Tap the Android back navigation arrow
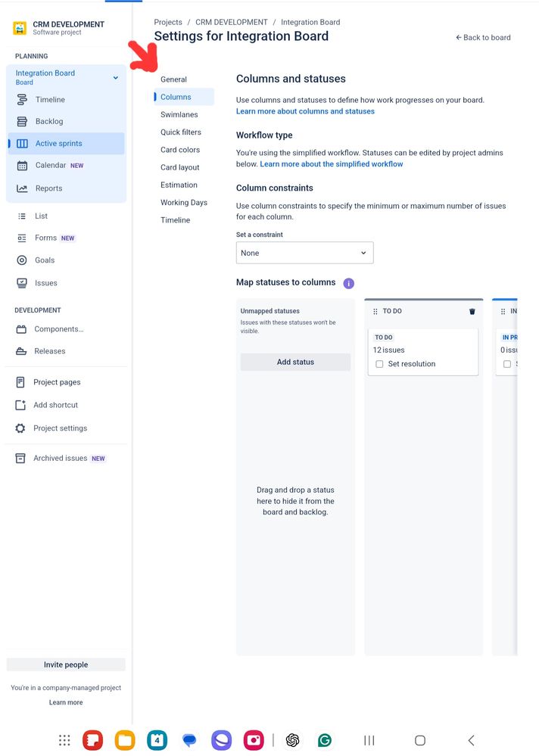The image size is (539, 756). coord(472,740)
